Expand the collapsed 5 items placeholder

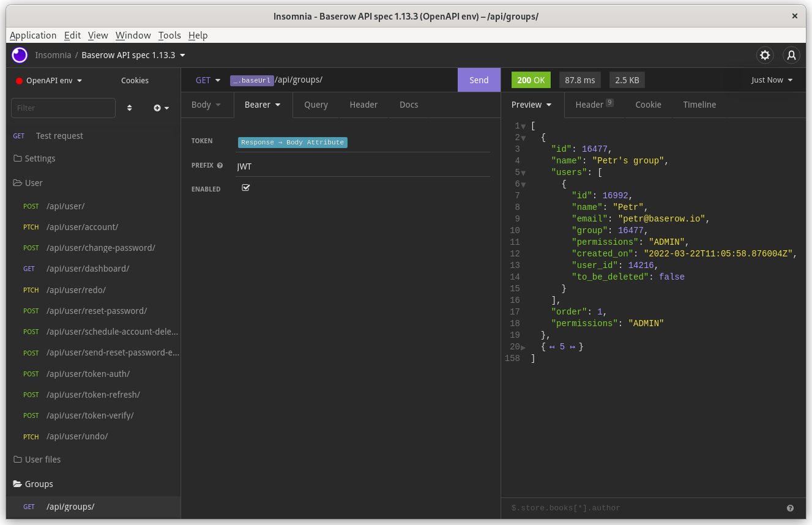(562, 347)
